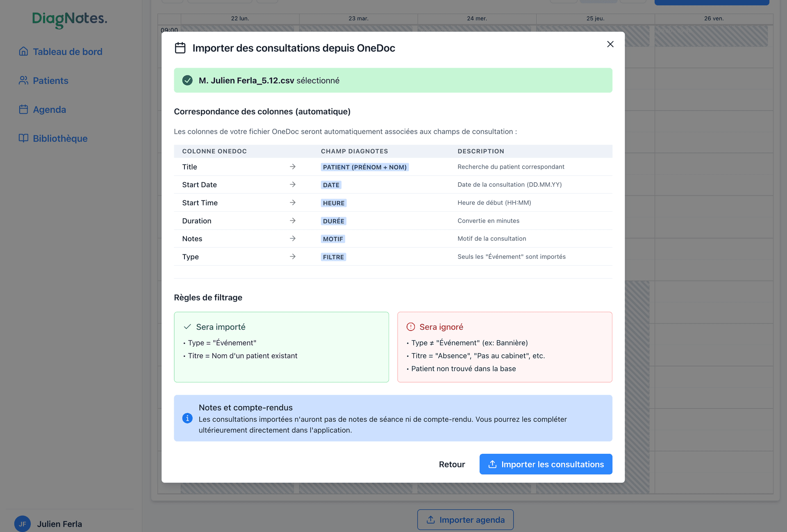Click Importer les consultations button

[546, 464]
